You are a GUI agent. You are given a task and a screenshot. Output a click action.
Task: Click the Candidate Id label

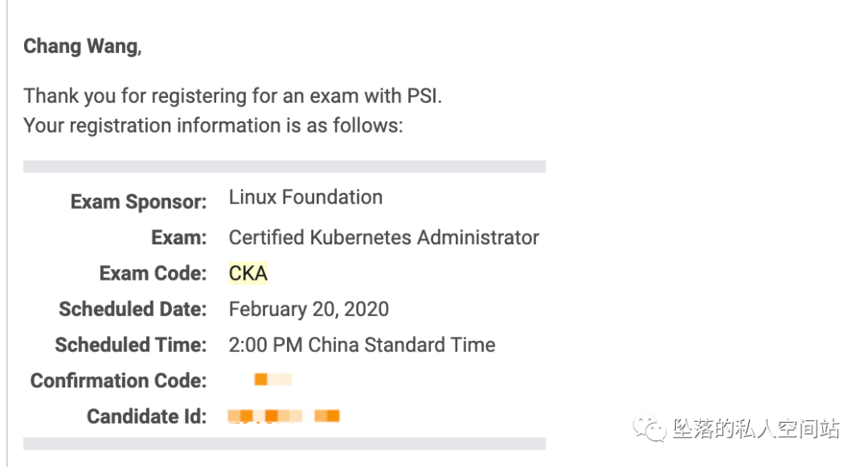pyautogui.click(x=147, y=416)
